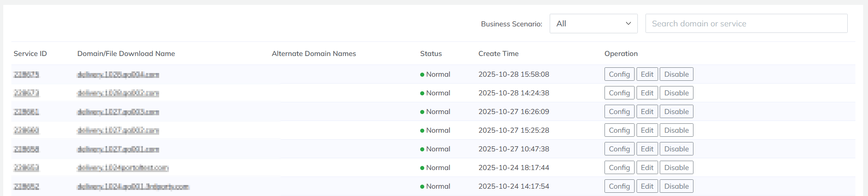Open Config for the 10:47:38 service
Screen dimensions: 868x196
coord(619,149)
